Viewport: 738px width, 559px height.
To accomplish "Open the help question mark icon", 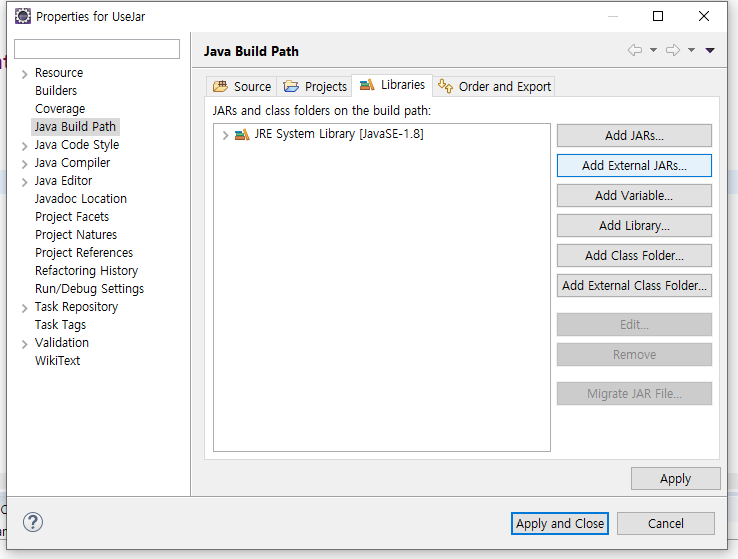I will click(33, 522).
